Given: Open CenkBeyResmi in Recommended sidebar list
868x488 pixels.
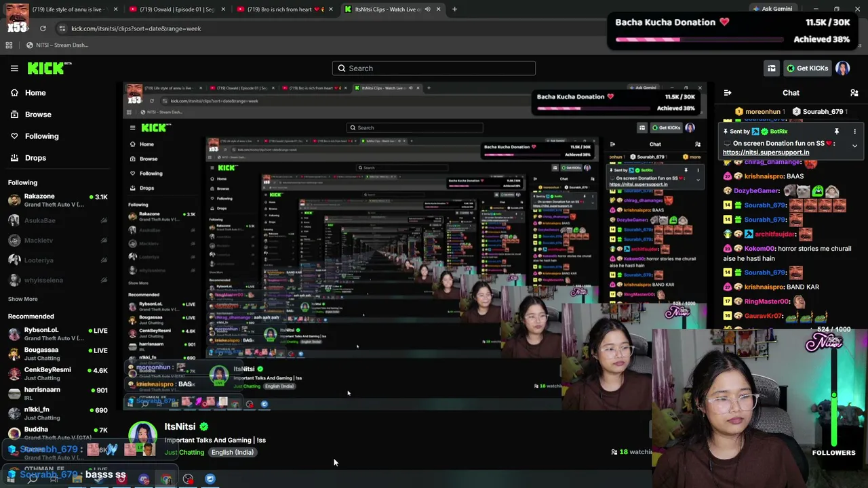Looking at the screenshot, I should pos(58,373).
